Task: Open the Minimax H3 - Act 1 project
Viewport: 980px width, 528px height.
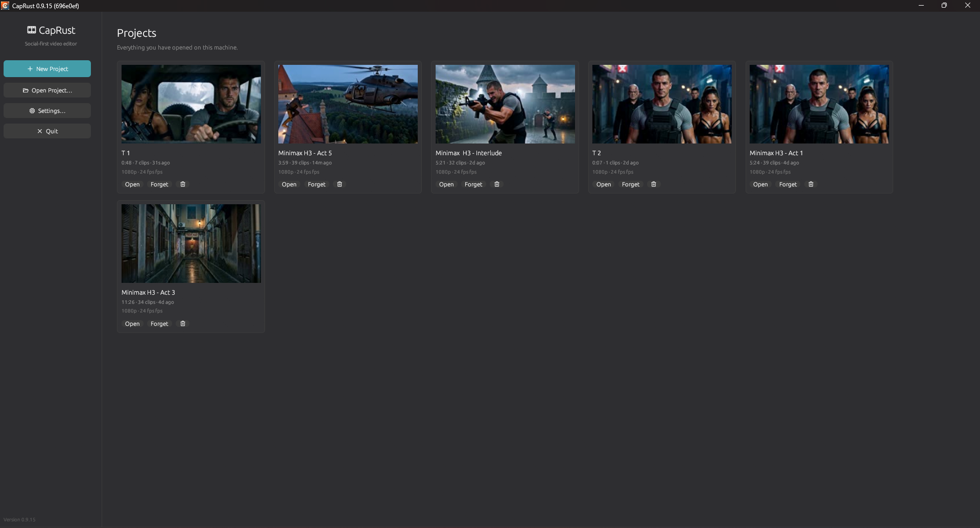Action: pos(760,184)
